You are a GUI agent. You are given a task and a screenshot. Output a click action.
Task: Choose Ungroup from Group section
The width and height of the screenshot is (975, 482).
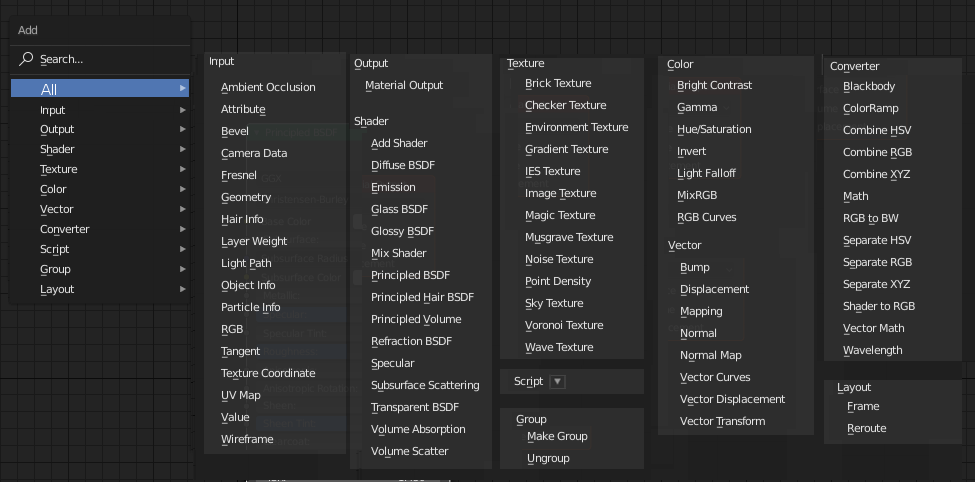(548, 458)
